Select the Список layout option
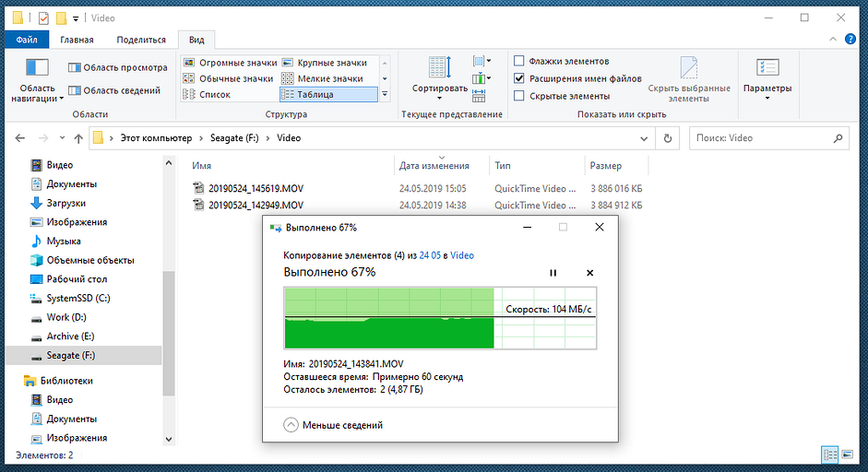The width and height of the screenshot is (868, 472). (216, 95)
